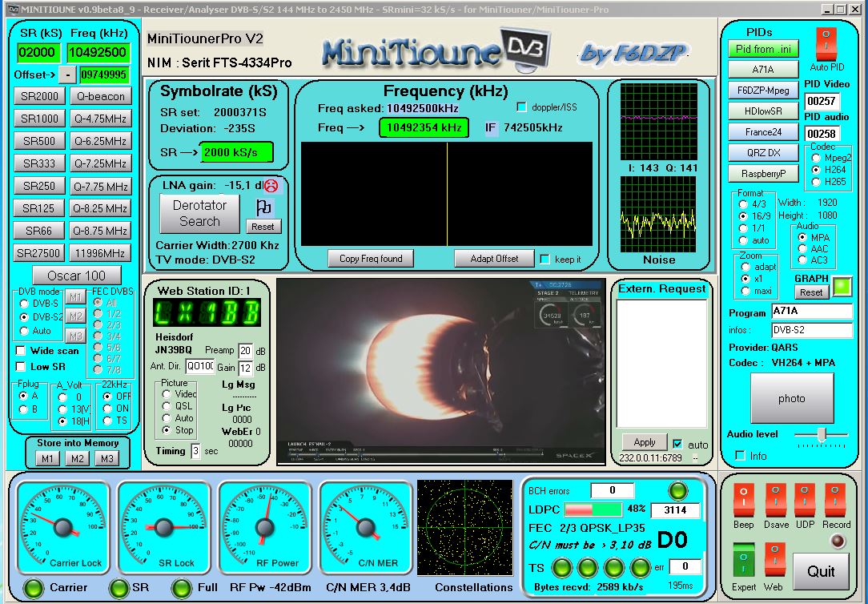Click the LX1BB station ID display
The image size is (868, 604).
pyautogui.click(x=207, y=312)
